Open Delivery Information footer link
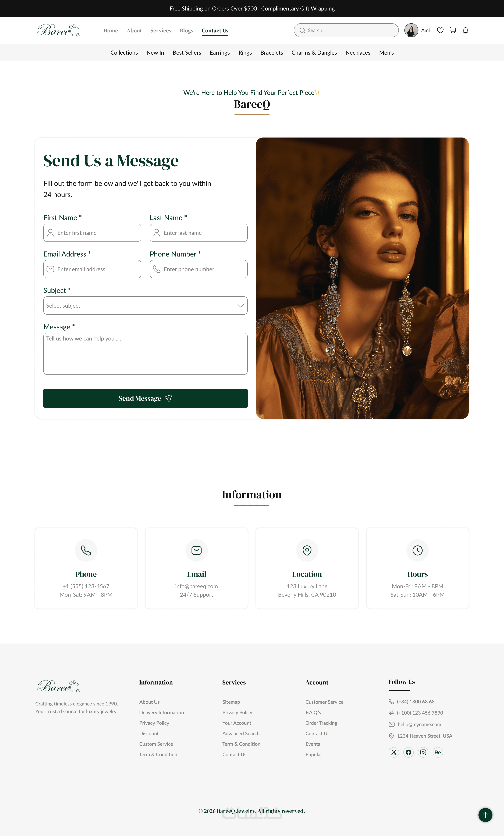Image resolution: width=504 pixels, height=836 pixels. click(x=161, y=712)
